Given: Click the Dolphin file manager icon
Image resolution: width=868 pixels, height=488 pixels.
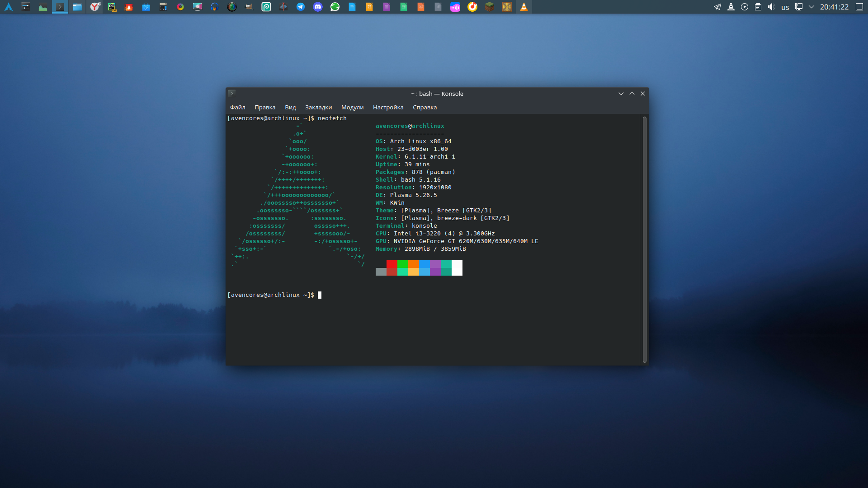Looking at the screenshot, I should 77,7.
